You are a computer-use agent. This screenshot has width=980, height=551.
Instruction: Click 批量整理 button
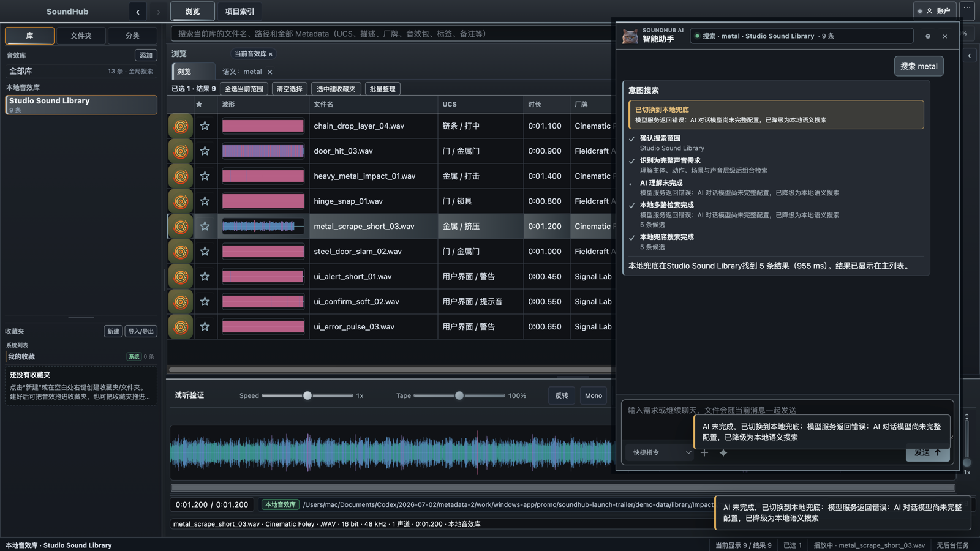coord(383,89)
